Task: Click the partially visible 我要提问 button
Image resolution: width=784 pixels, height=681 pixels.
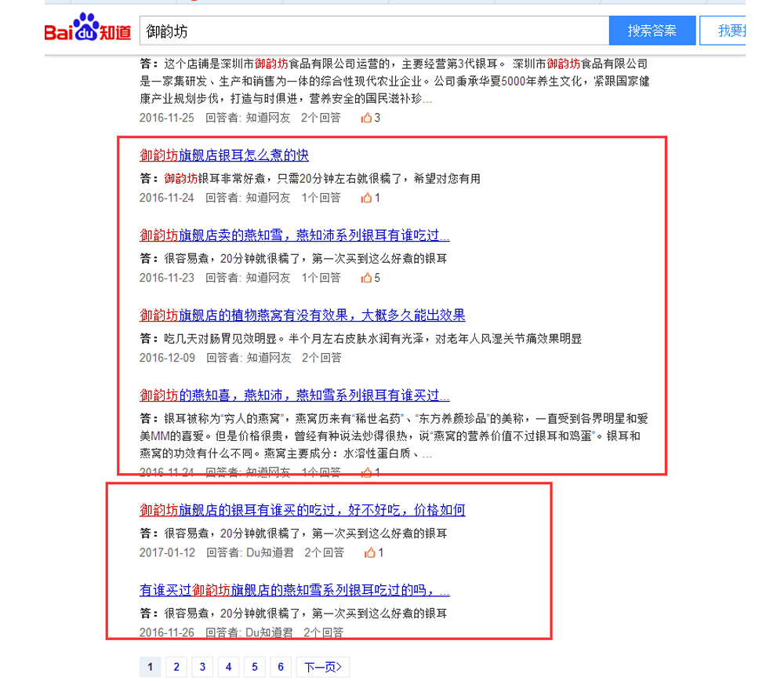Action: (723, 31)
